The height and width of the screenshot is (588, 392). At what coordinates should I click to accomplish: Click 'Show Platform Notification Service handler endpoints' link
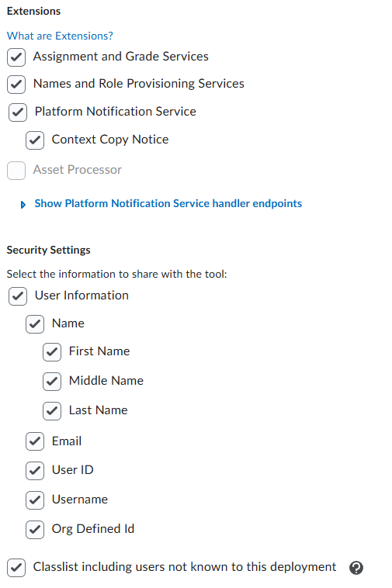[x=168, y=203]
